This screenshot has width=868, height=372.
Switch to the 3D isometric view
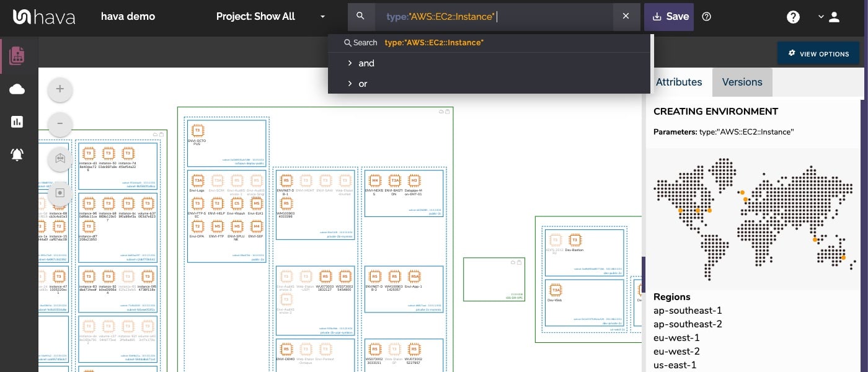click(60, 158)
